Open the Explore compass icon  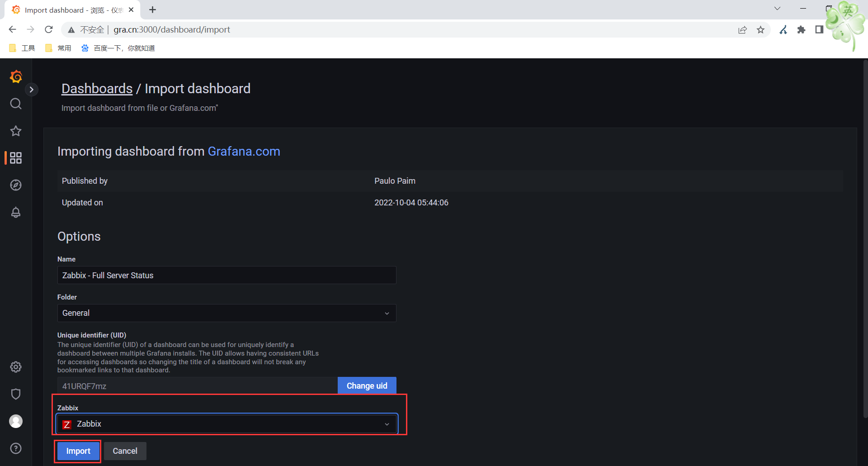16,185
